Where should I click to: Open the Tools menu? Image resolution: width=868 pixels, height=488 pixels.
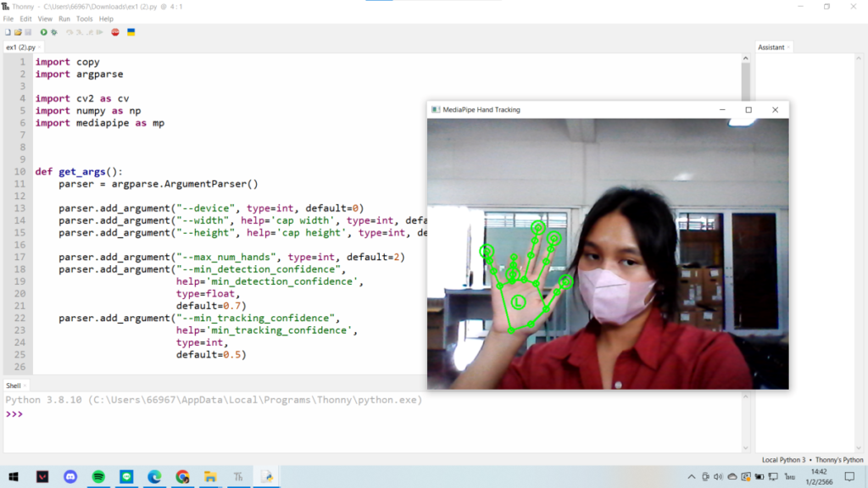(85, 19)
